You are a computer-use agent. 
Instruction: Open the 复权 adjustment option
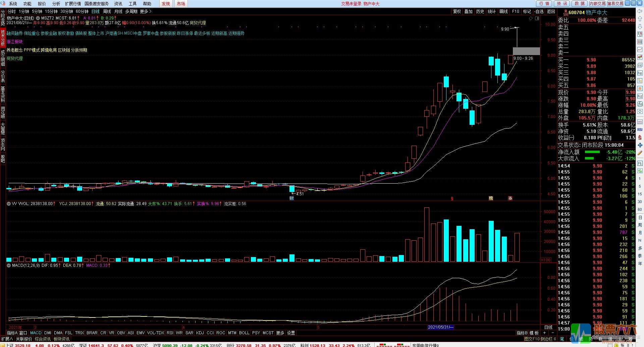point(457,11)
